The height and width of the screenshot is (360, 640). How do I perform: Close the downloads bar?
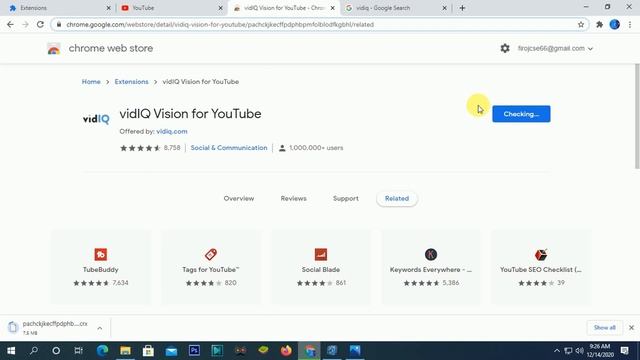point(631,327)
